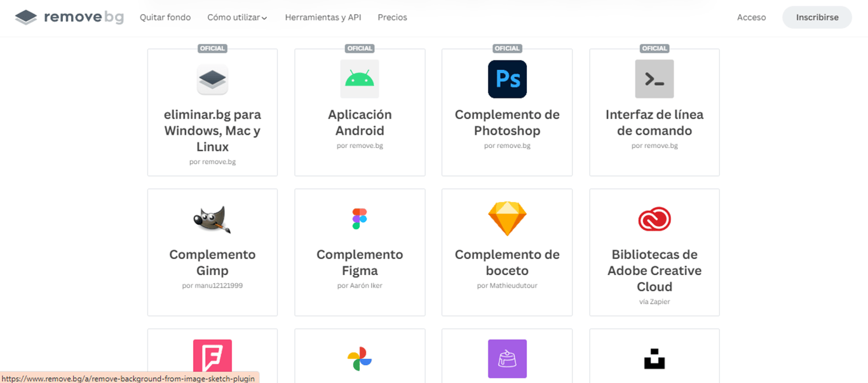Click the OFICIAL badge on Photoshop card
This screenshot has width=868, height=383.
pyautogui.click(x=507, y=48)
